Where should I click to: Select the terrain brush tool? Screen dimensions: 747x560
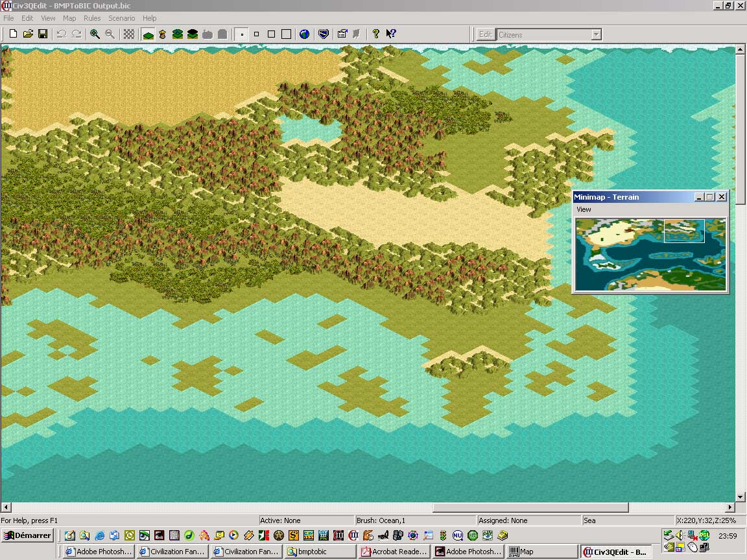point(148,34)
